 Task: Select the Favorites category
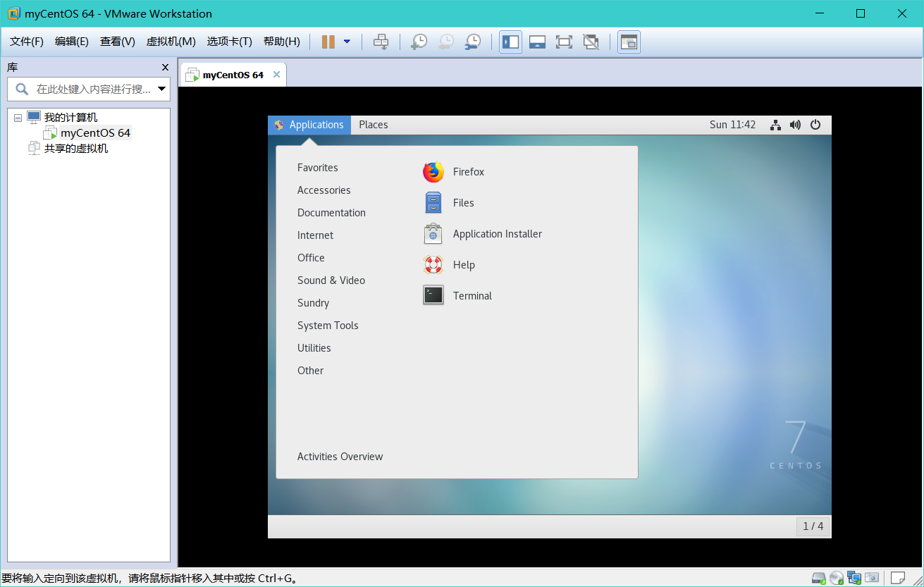(318, 168)
